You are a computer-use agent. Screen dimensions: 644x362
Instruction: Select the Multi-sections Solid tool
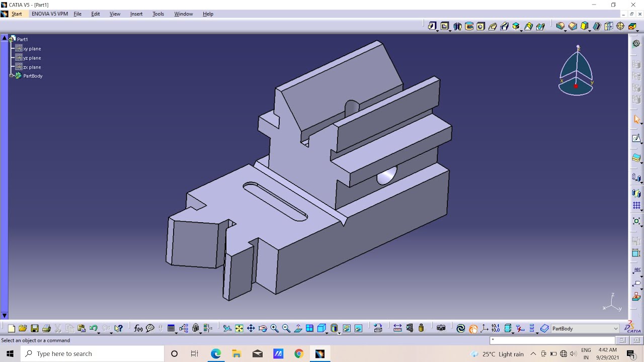point(528,26)
